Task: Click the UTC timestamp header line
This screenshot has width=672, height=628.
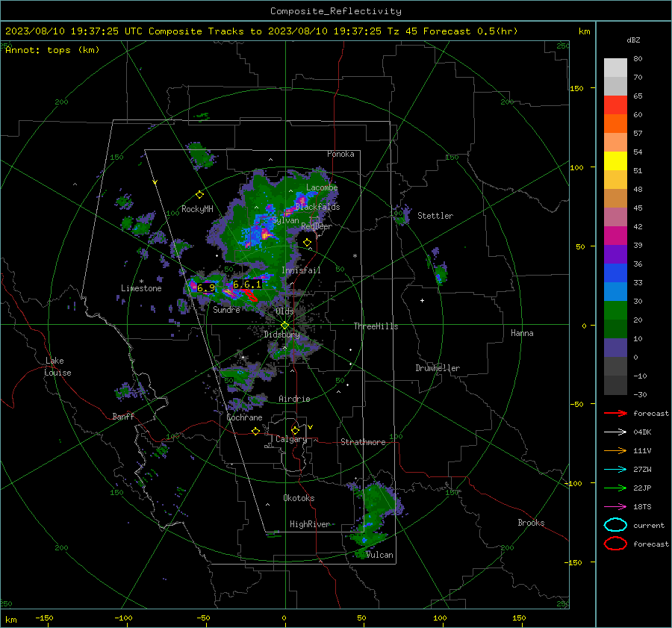Action: tap(261, 31)
